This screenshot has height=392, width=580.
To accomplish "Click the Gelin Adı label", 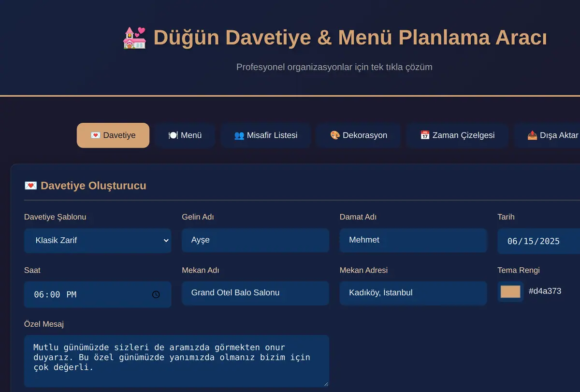I will coord(198,217).
